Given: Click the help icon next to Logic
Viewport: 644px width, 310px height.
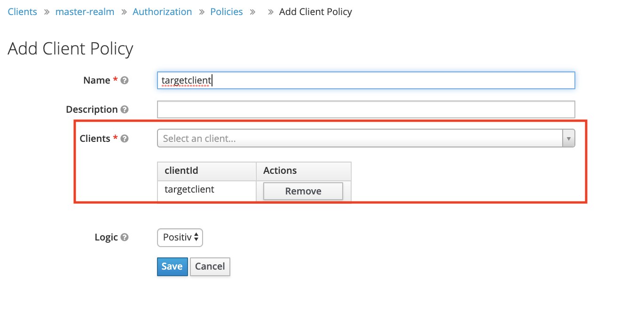Looking at the screenshot, I should click(x=125, y=237).
